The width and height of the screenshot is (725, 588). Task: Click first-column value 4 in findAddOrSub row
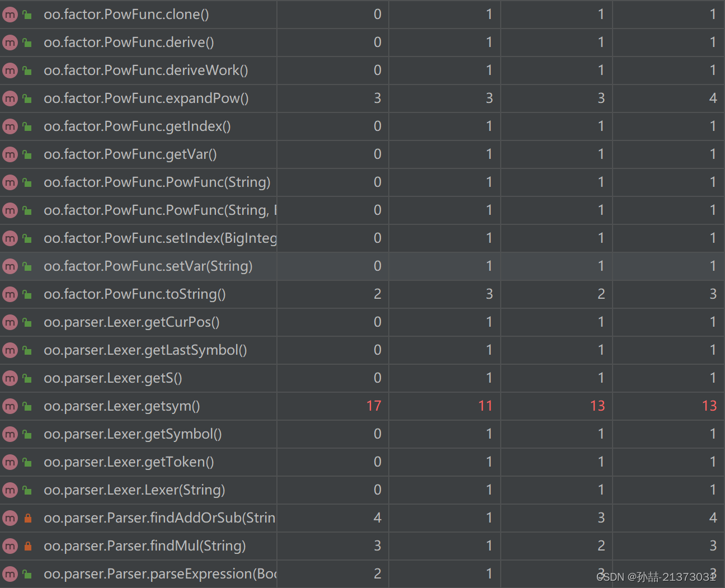[x=378, y=518]
